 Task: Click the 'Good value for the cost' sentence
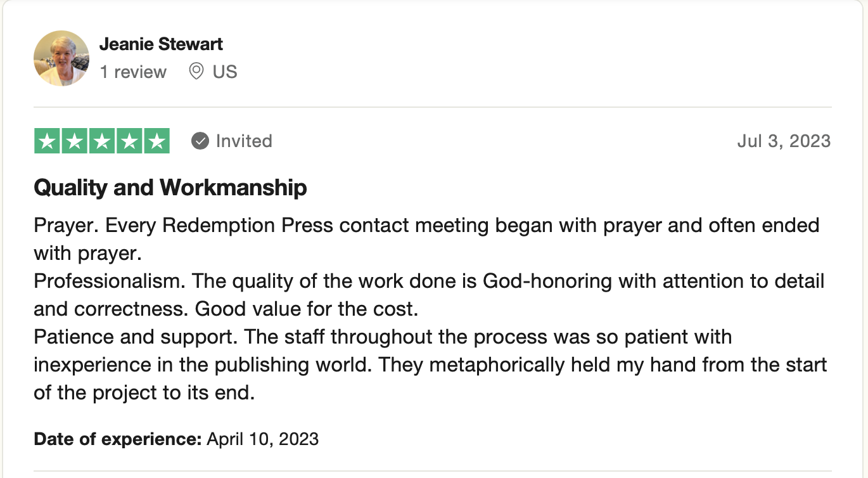click(307, 309)
